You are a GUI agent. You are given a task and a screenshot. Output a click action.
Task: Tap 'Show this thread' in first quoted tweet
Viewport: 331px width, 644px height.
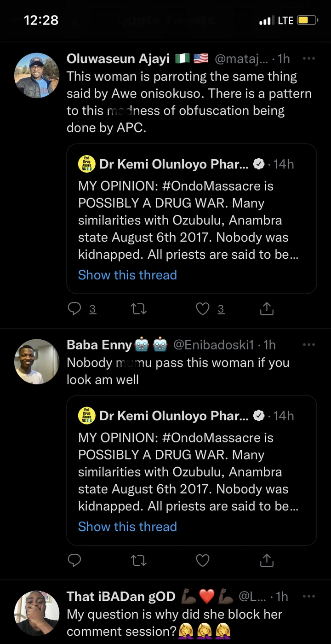pyautogui.click(x=127, y=275)
